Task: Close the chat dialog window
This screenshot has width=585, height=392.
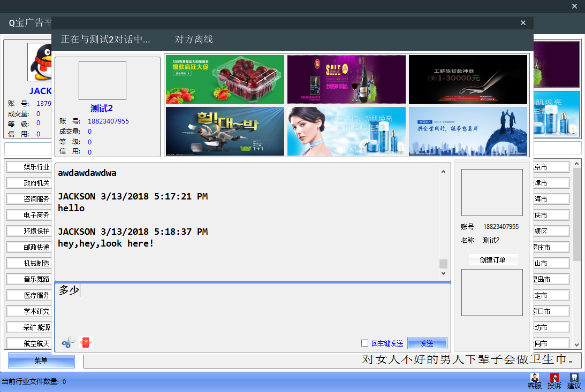Action: click(523, 23)
